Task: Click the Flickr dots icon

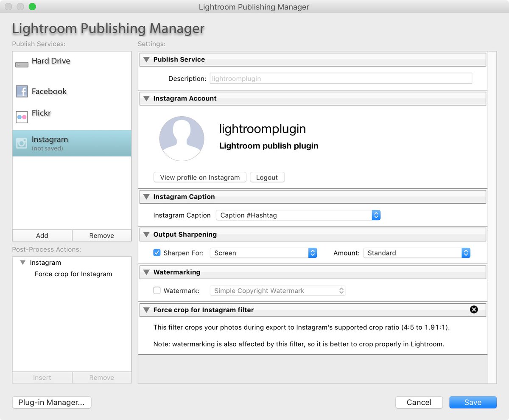Action: tap(22, 117)
